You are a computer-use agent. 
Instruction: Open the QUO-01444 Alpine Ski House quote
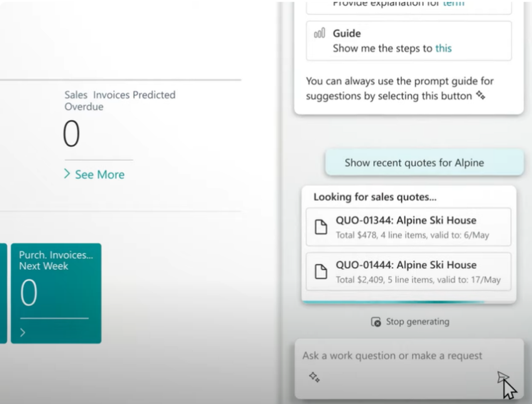click(409, 272)
